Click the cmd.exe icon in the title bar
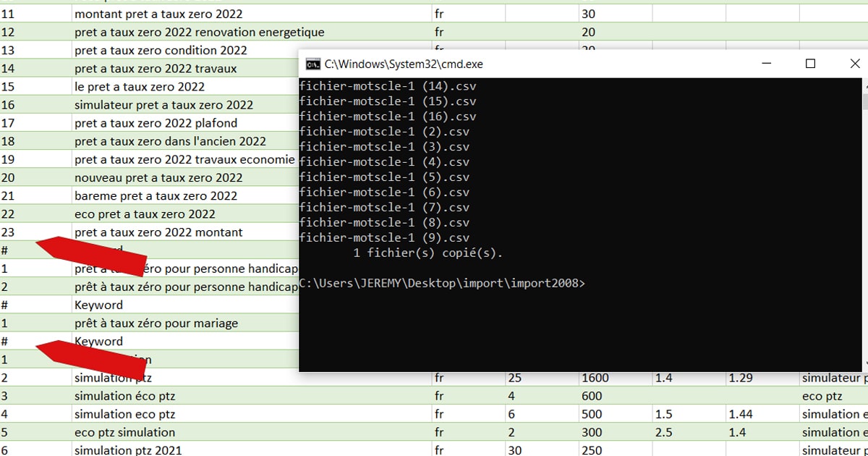The image size is (868, 456). pyautogui.click(x=312, y=64)
